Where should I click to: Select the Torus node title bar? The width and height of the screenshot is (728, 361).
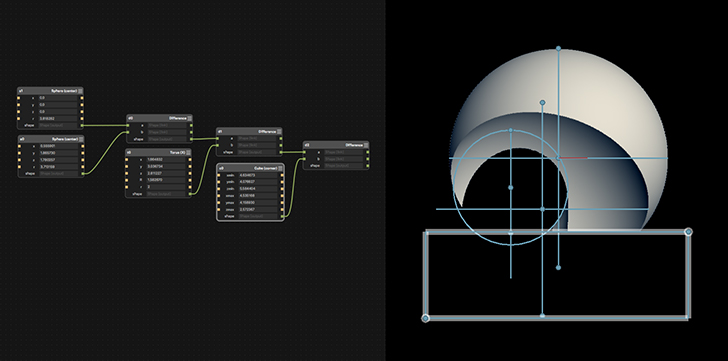pos(158,153)
